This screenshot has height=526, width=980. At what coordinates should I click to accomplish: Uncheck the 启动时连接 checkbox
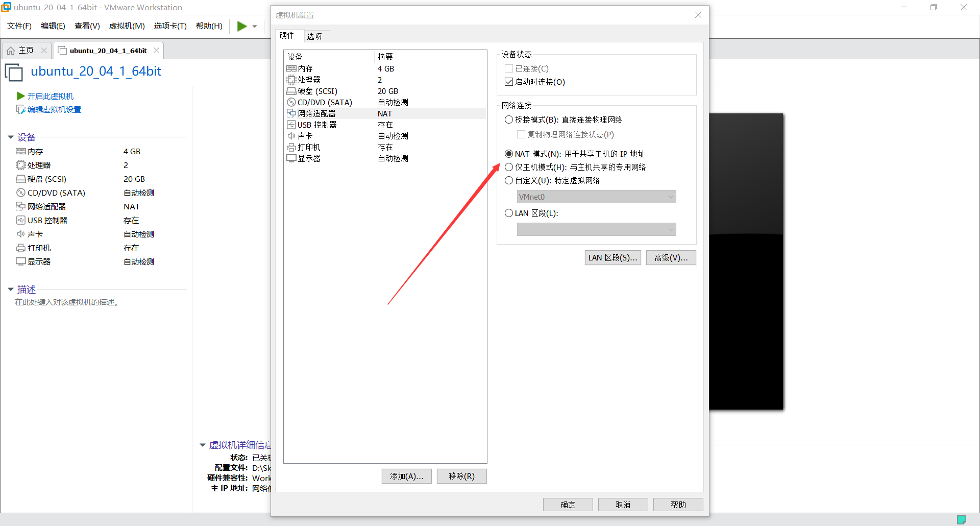(508, 81)
